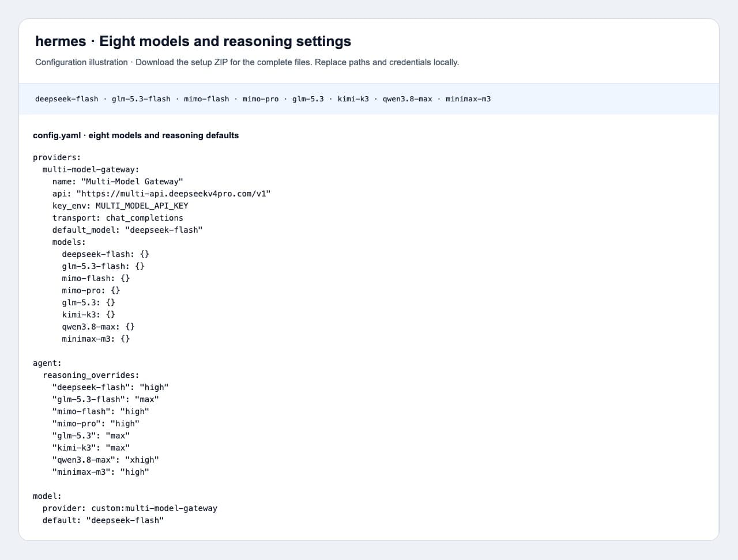Screen dimensions: 738x560
Task: Click 'mimo-flash' in the blue models strip
Action: click(206, 99)
